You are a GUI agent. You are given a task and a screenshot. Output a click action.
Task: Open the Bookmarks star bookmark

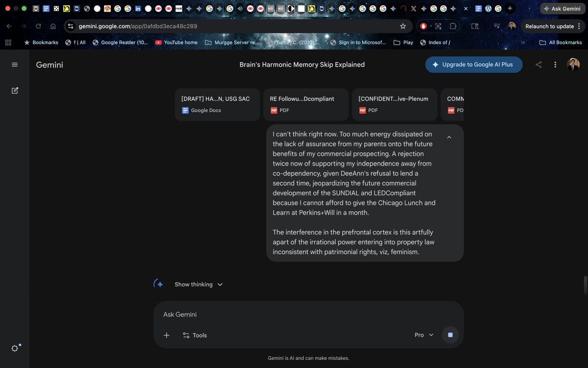(x=41, y=43)
